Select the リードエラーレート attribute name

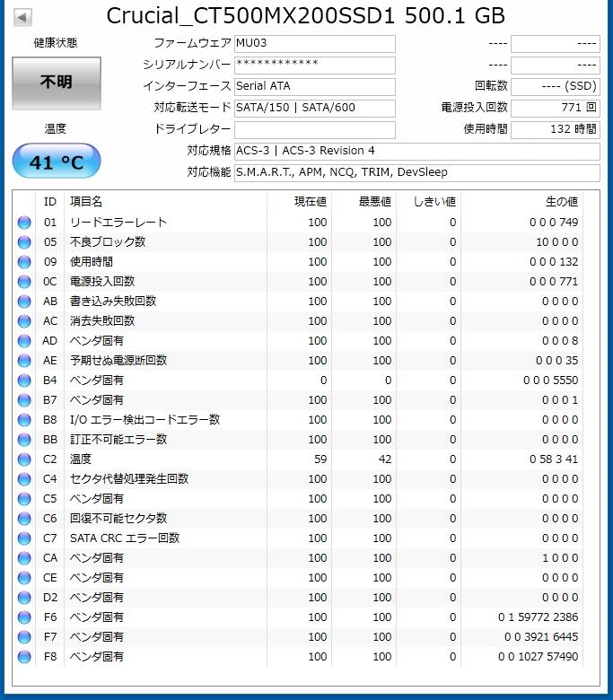click(118, 223)
